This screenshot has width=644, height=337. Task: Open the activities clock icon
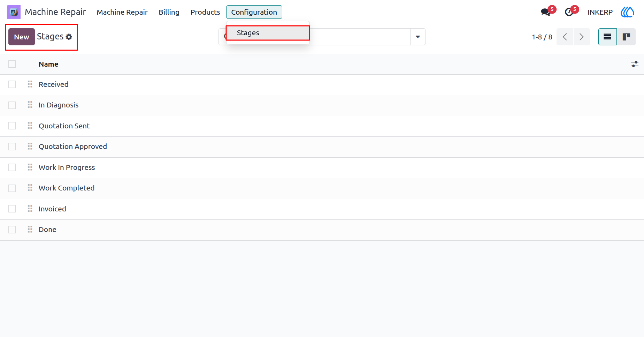tap(569, 12)
